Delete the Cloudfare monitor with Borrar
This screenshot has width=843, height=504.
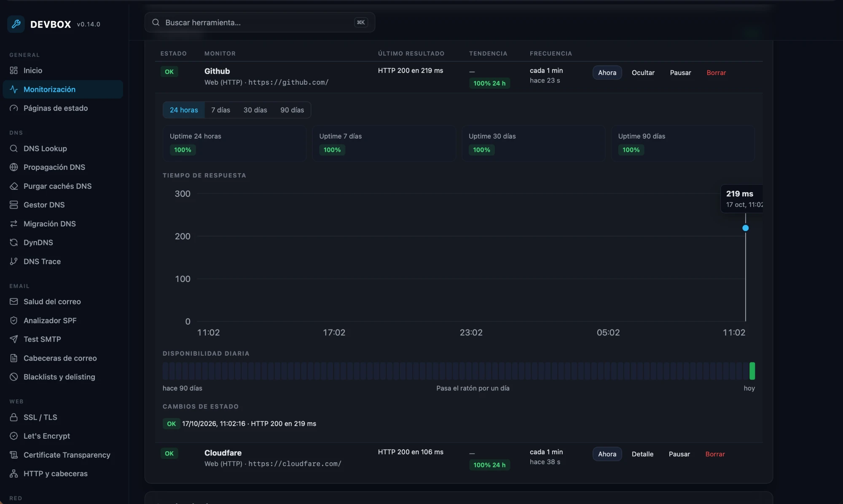coord(715,454)
